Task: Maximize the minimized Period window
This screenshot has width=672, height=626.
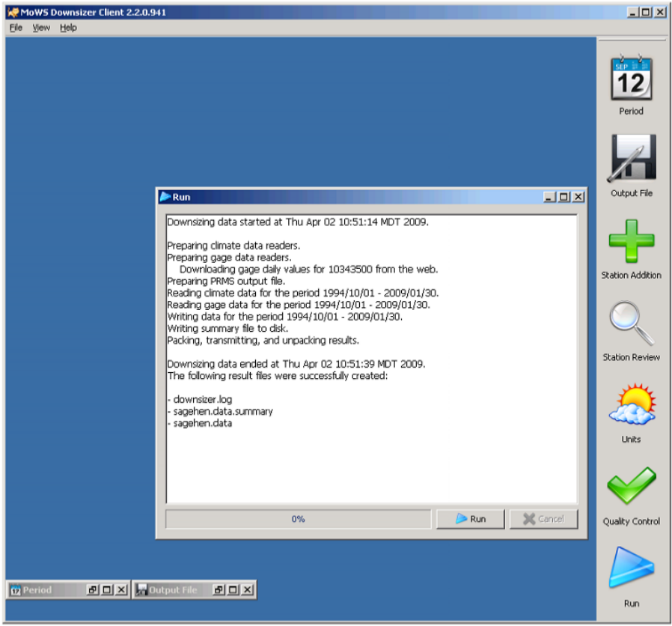Action: click(107, 590)
